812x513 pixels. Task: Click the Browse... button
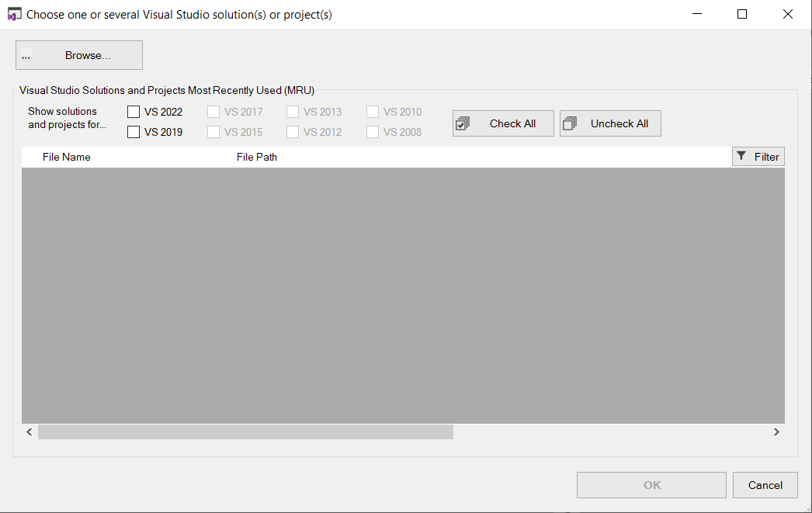pos(78,55)
